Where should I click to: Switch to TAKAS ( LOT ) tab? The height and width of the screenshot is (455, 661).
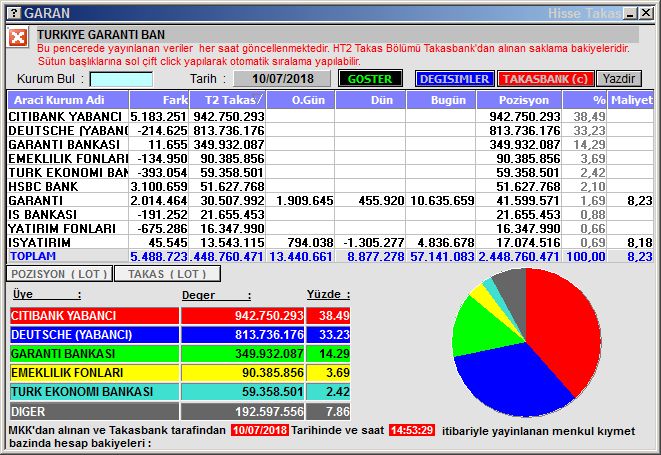167,274
